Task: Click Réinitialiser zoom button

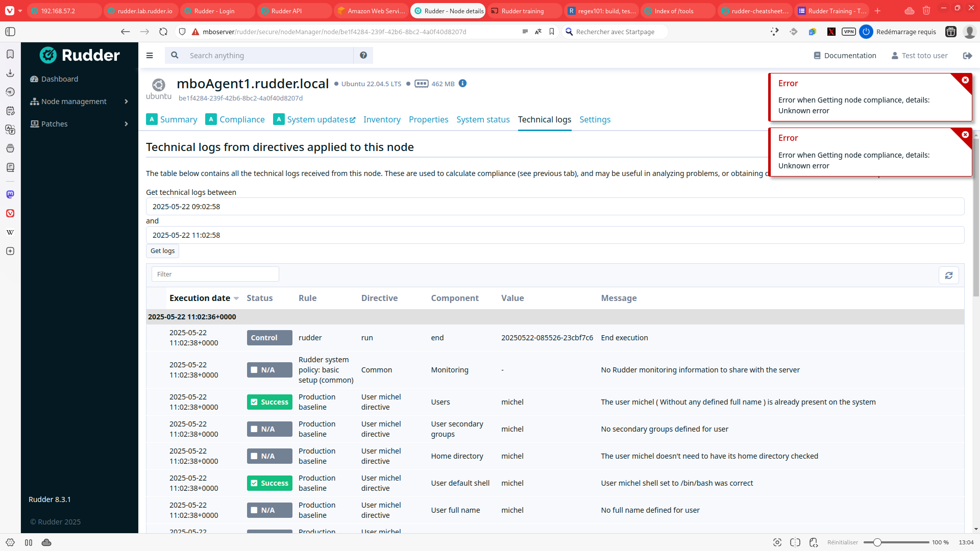Action: click(x=843, y=542)
